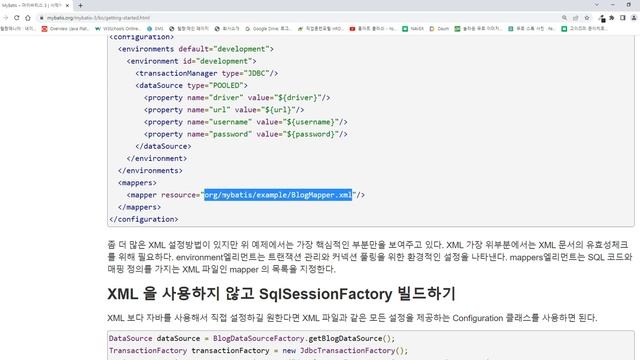Share this page icon in address bar
Image resolution: width=640 pixels, height=360 pixels.
576,18
